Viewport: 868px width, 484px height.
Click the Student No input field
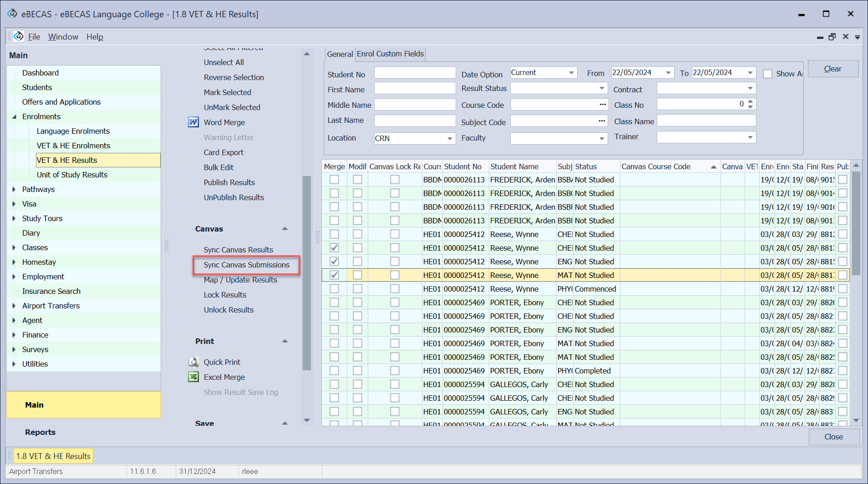click(x=415, y=73)
